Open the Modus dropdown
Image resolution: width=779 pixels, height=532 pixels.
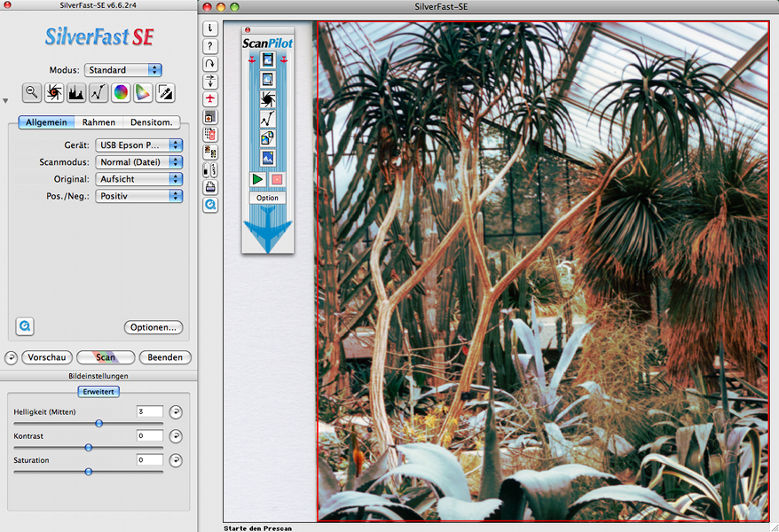123,70
